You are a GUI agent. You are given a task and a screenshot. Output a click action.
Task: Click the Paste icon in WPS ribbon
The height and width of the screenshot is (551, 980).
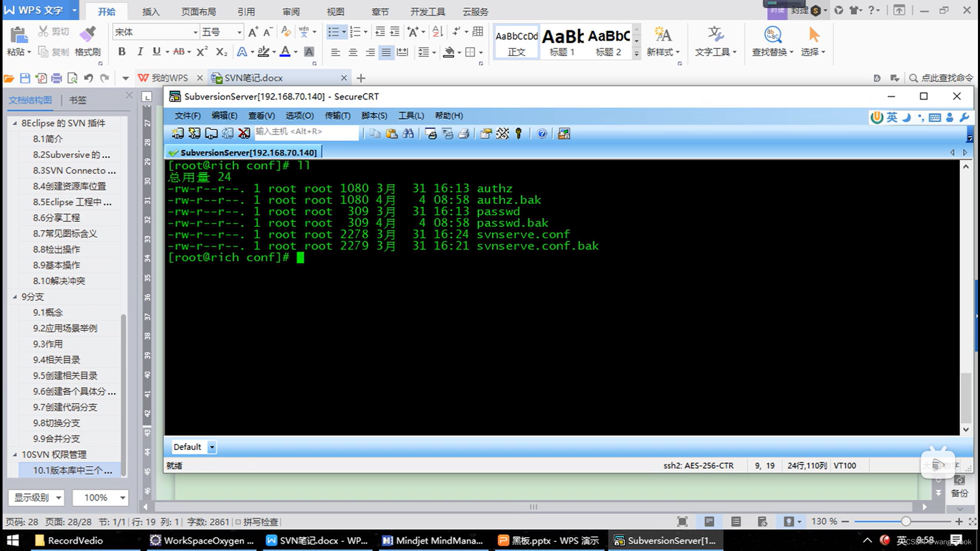tap(18, 35)
